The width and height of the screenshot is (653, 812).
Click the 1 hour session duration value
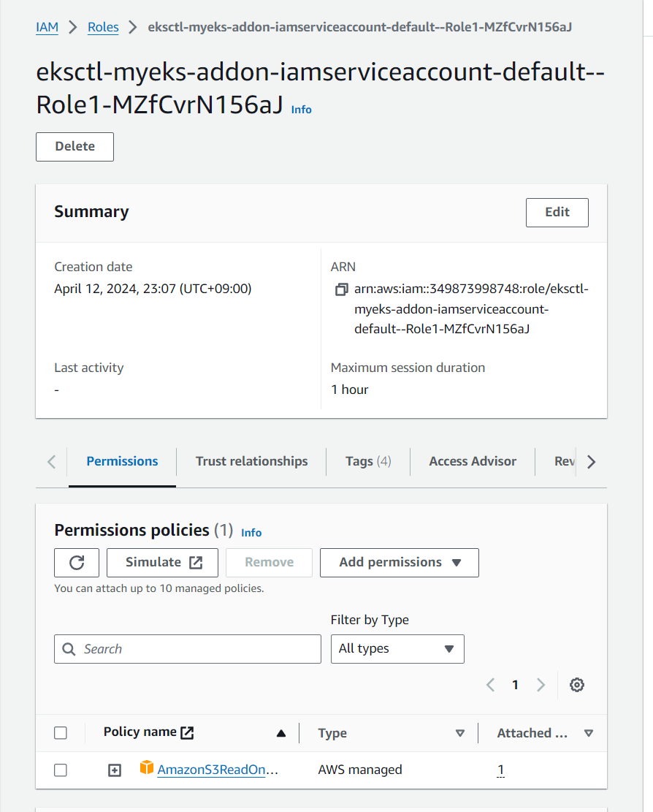pyautogui.click(x=350, y=390)
